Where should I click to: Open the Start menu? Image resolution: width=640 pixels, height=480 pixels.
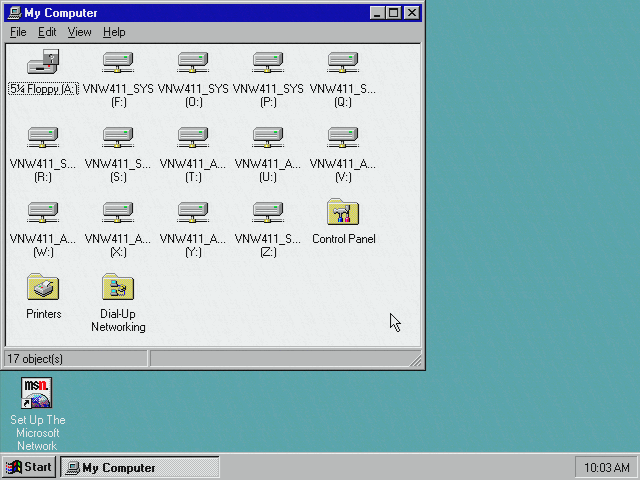(29, 467)
